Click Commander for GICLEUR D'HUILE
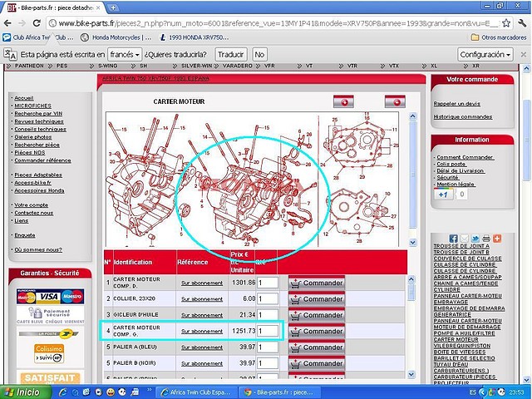 click(317, 315)
